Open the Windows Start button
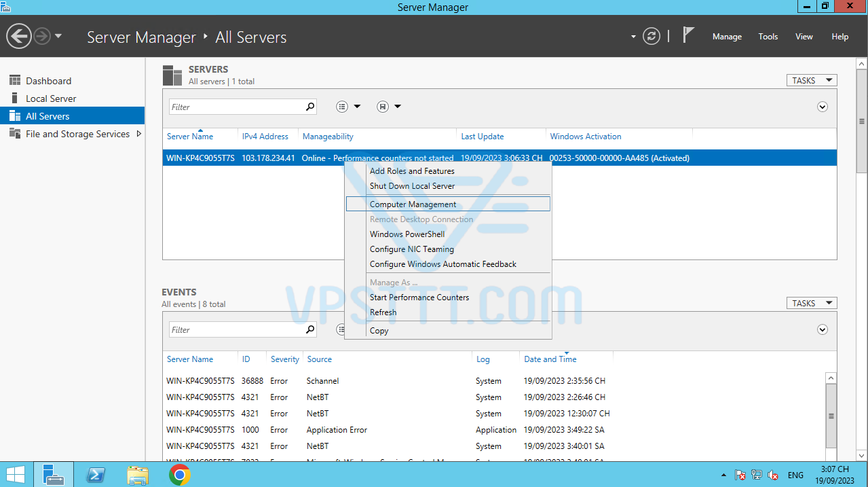 point(16,474)
